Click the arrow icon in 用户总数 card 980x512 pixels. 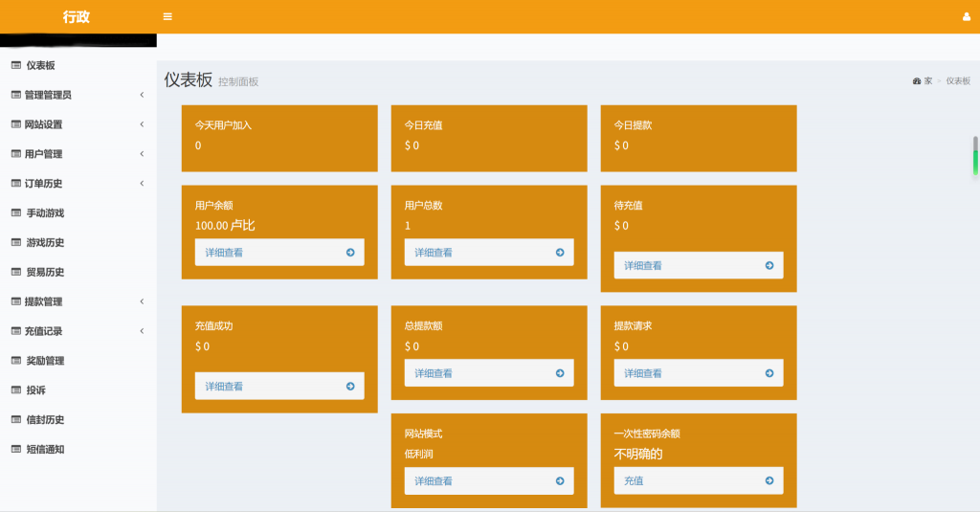coord(560,253)
